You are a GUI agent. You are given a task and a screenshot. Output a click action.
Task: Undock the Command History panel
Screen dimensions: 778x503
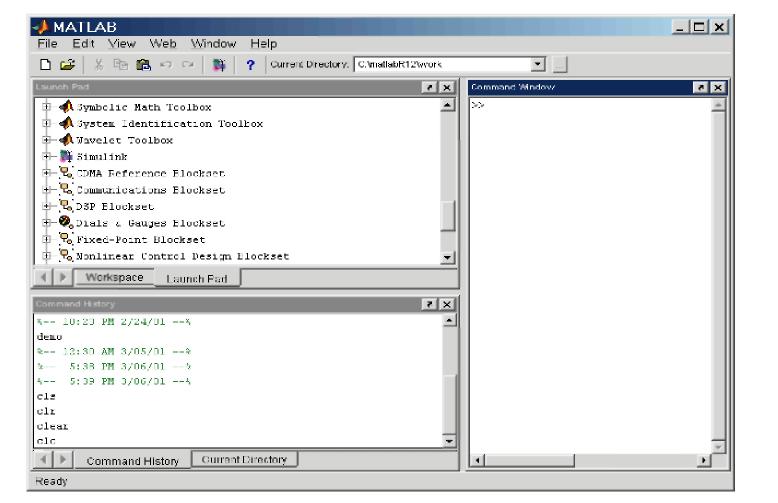tap(429, 304)
